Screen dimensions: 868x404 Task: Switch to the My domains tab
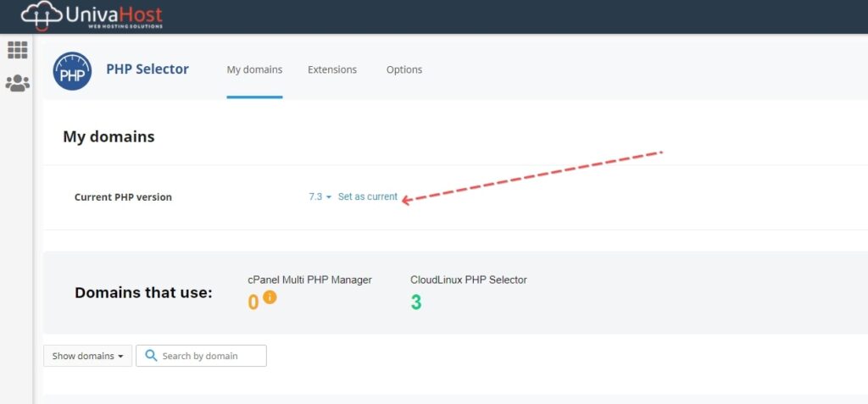tap(254, 69)
